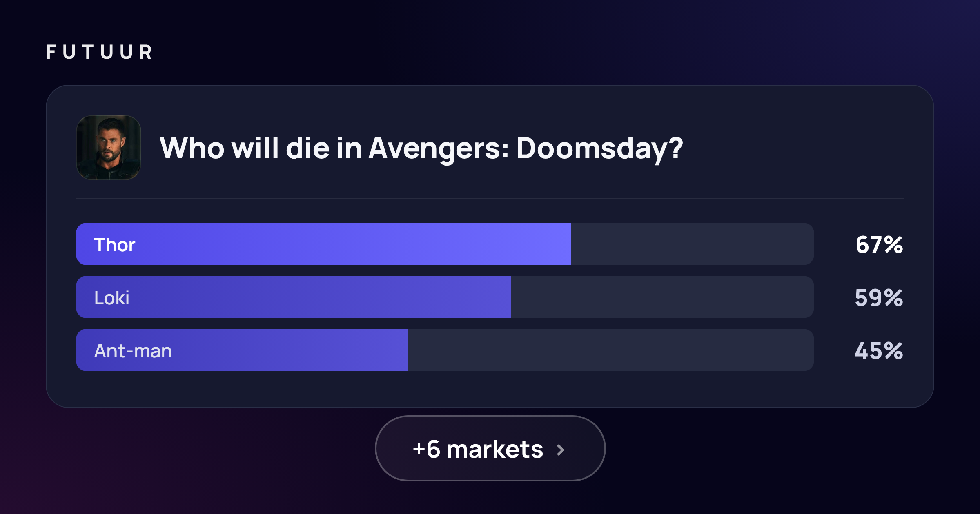The width and height of the screenshot is (980, 514).
Task: Click the unfilled part of Ant-man's bar
Action: point(611,350)
